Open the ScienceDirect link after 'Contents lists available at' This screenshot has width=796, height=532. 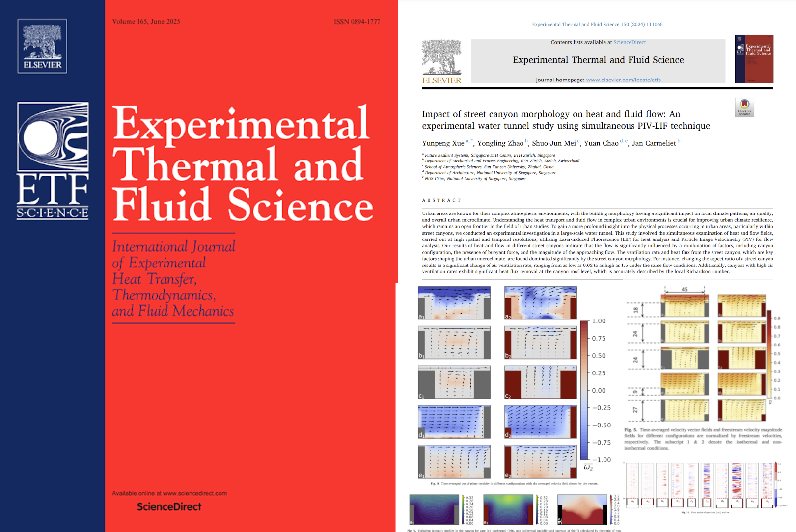click(x=630, y=42)
